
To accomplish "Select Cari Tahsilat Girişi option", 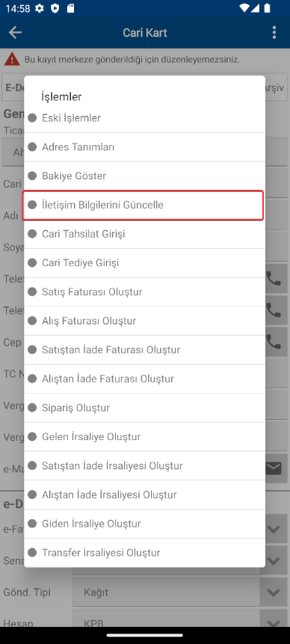I will [x=145, y=234].
